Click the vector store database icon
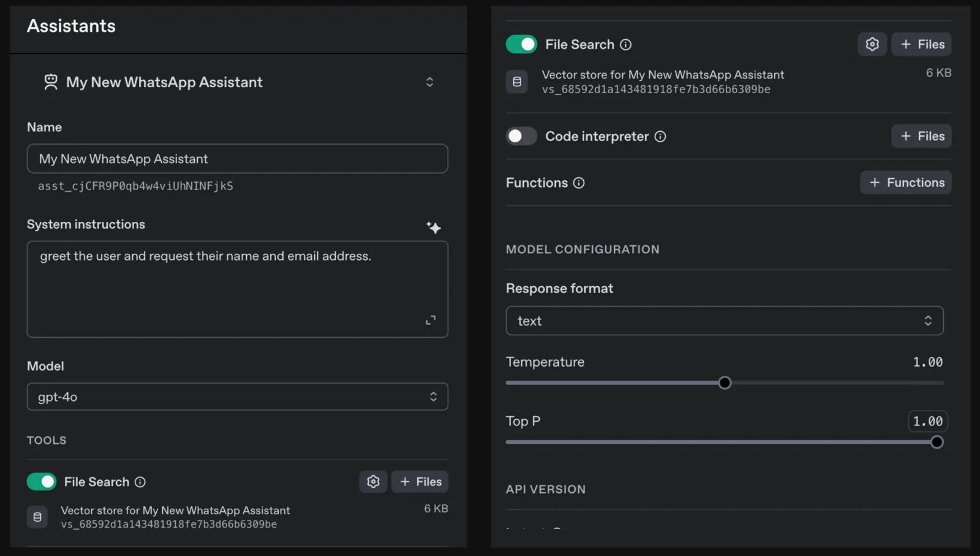980x556 pixels. [517, 81]
